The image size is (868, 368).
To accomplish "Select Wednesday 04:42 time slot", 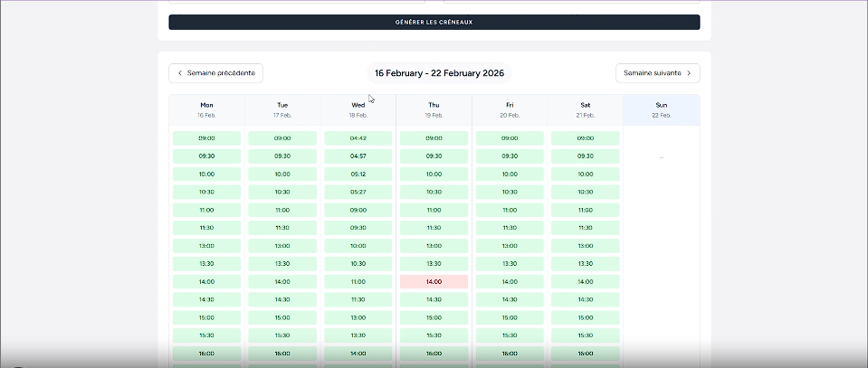I will [358, 138].
